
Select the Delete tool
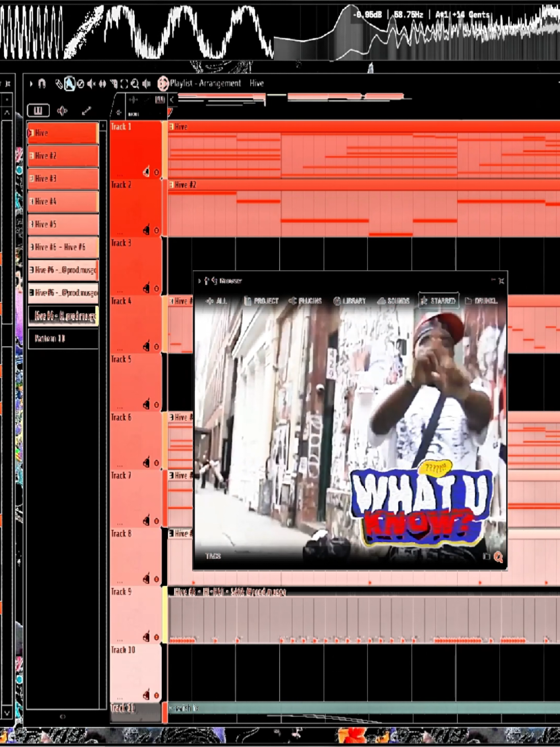click(80, 84)
